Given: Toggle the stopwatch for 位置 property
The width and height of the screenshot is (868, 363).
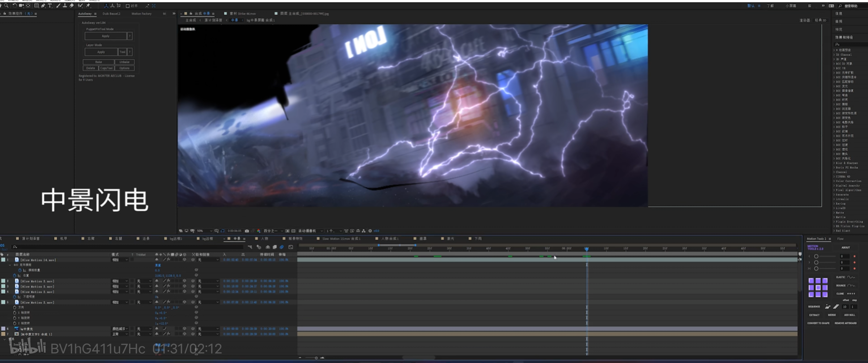Looking at the screenshot, I should pyautogui.click(x=15, y=276).
